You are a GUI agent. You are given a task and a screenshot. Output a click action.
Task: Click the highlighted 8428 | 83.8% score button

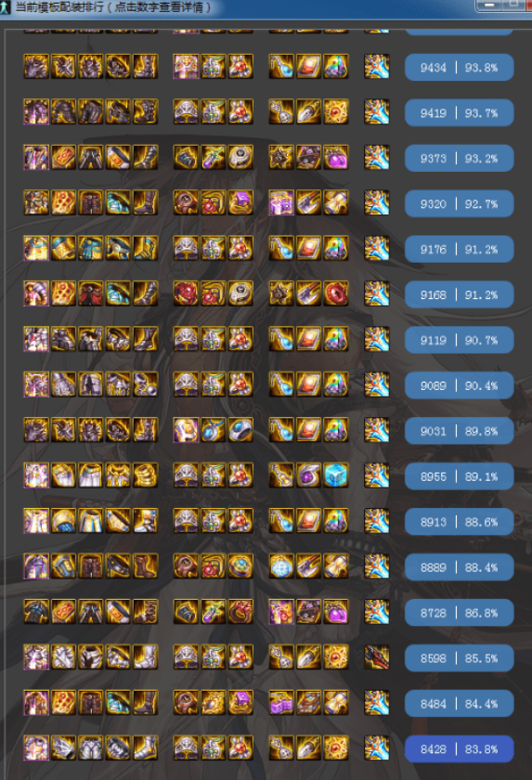[459, 748]
